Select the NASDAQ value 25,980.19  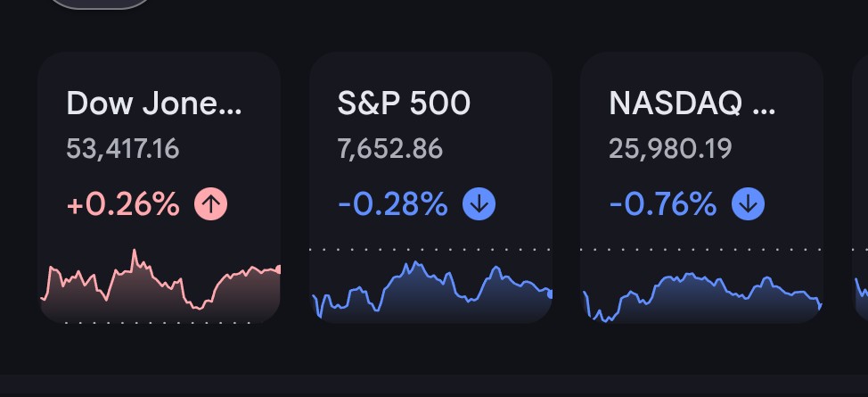pyautogui.click(x=670, y=149)
